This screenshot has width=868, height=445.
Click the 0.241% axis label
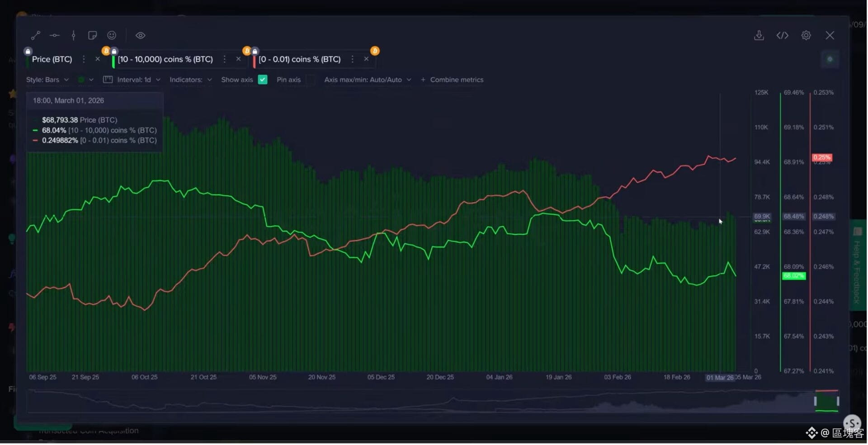824,371
